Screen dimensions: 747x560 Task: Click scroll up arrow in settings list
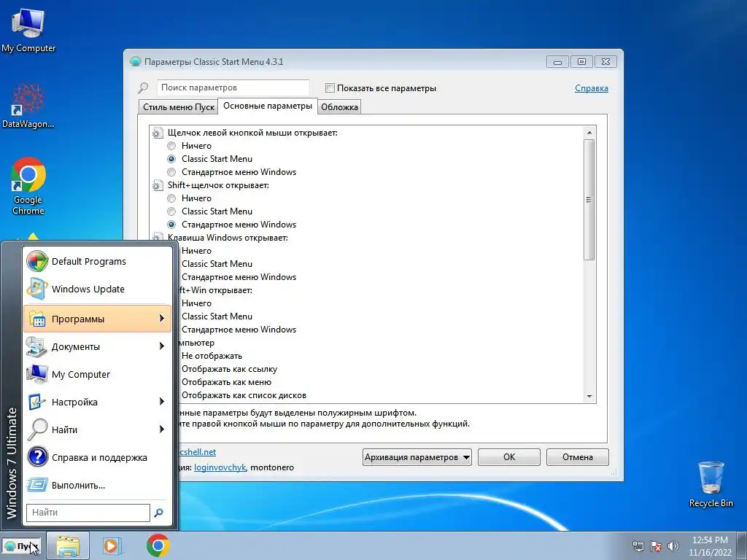click(589, 133)
